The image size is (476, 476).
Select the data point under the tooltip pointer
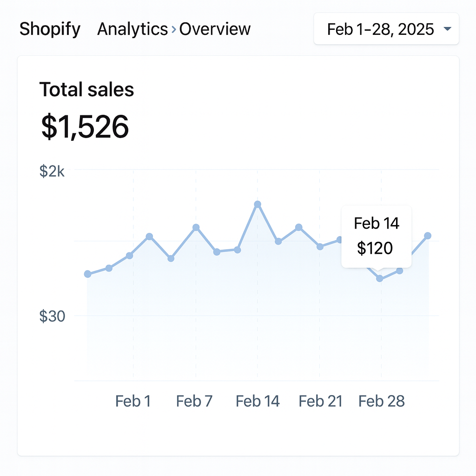[380, 278]
